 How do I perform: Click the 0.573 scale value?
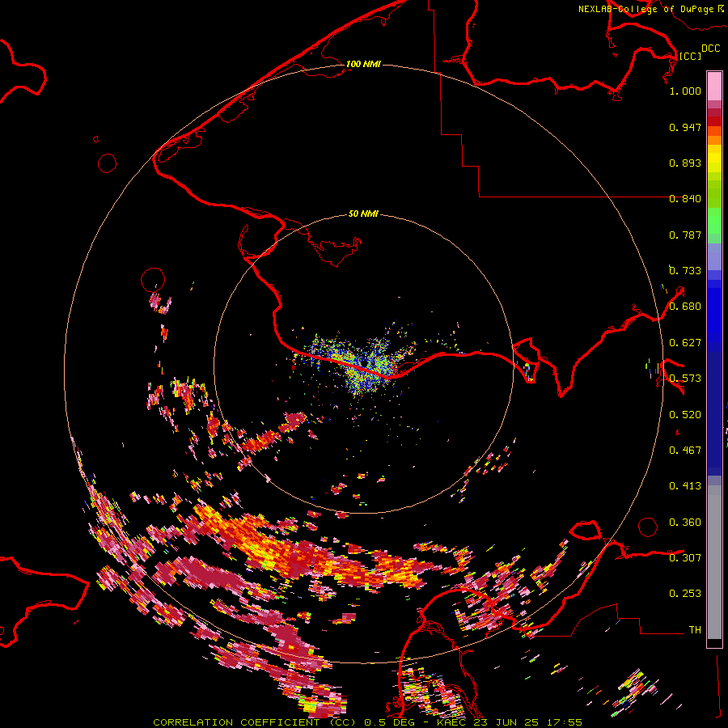[x=685, y=379]
